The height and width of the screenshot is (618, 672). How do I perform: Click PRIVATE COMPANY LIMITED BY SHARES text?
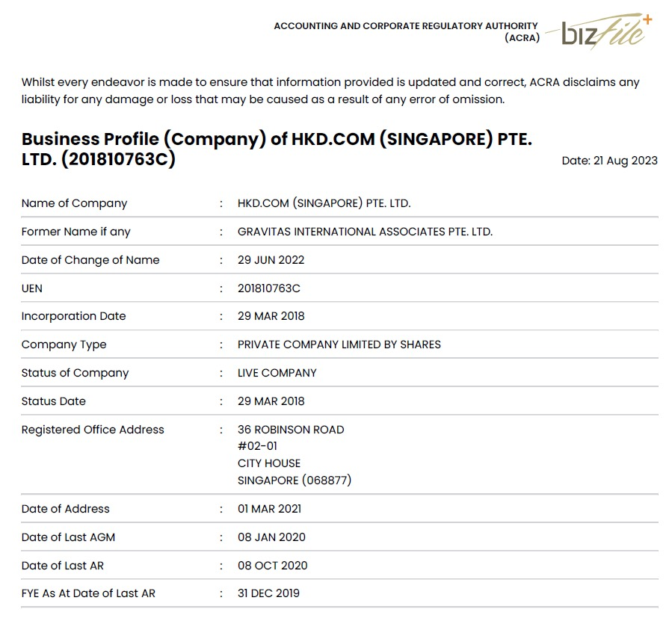(x=339, y=344)
